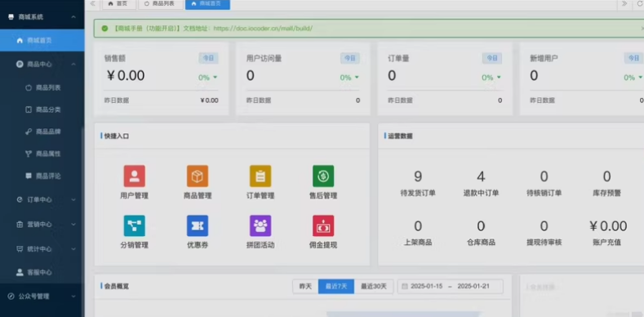Open the yellow 订单管理 clipboard icon

(x=260, y=176)
